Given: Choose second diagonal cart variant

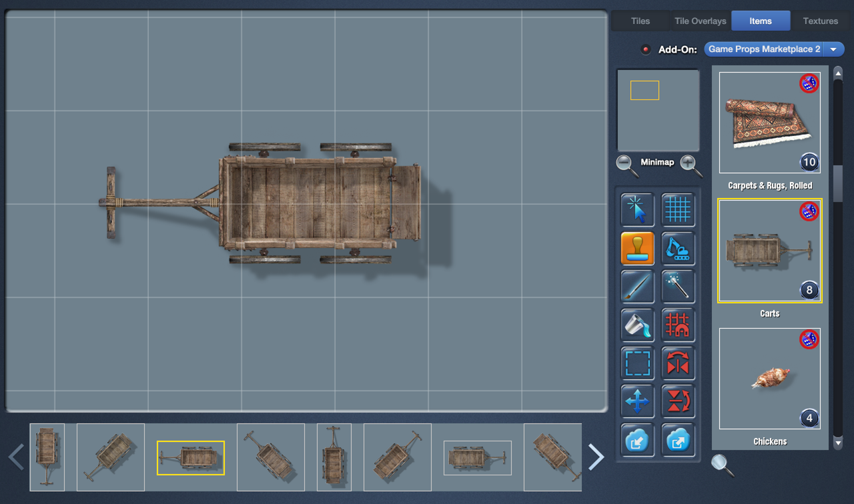Looking at the screenshot, I should (x=111, y=457).
